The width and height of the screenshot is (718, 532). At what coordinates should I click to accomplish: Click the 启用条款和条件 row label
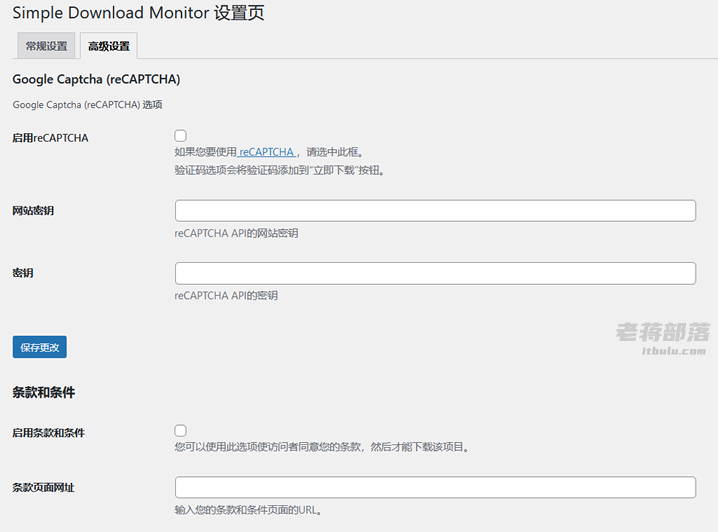point(49,433)
